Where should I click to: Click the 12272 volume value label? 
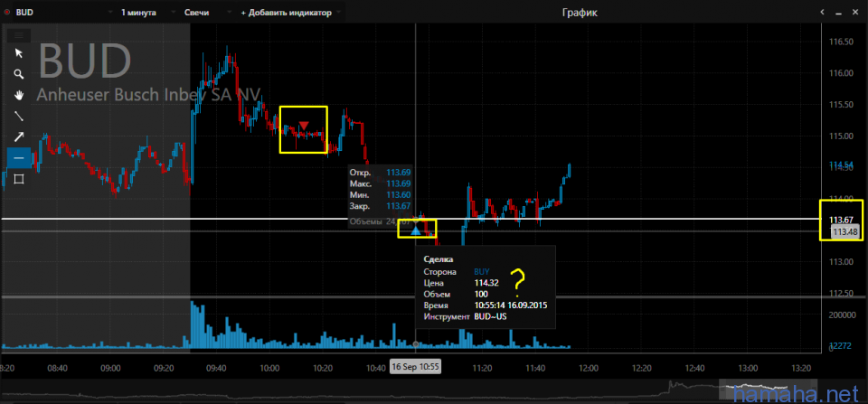[840, 346]
